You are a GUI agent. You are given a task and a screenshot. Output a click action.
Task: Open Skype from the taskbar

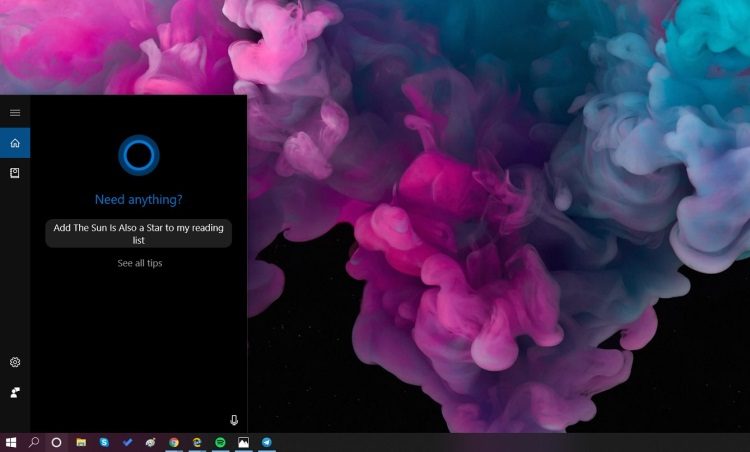(104, 442)
